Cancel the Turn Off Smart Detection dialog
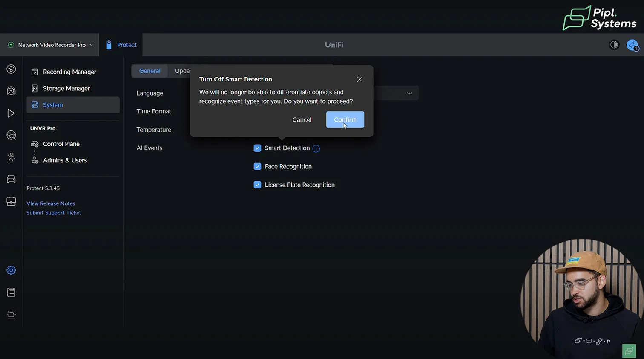This screenshot has height=359, width=644. [302, 119]
